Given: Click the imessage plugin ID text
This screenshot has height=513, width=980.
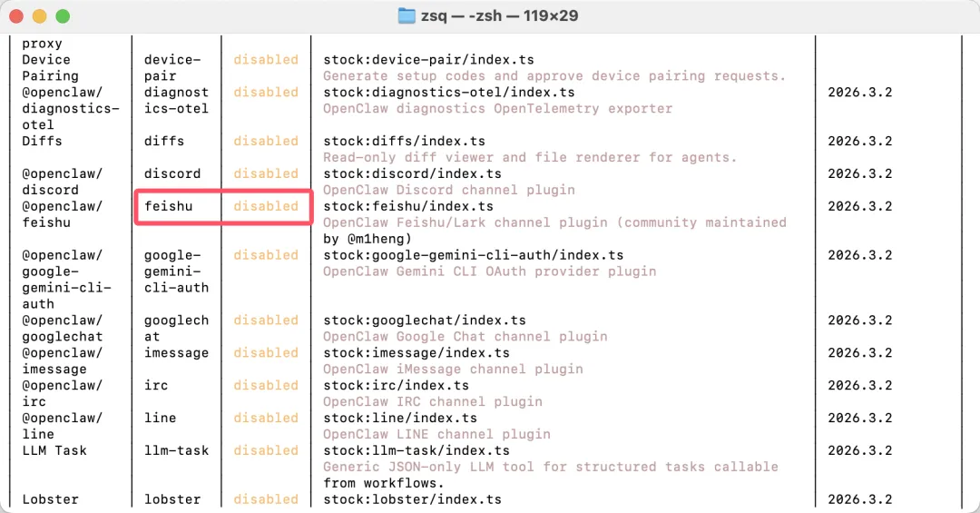Looking at the screenshot, I should point(177,353).
